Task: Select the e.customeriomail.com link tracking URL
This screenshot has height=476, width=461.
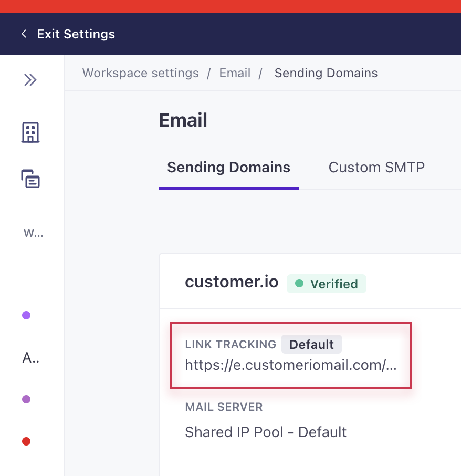Action: coord(290,365)
